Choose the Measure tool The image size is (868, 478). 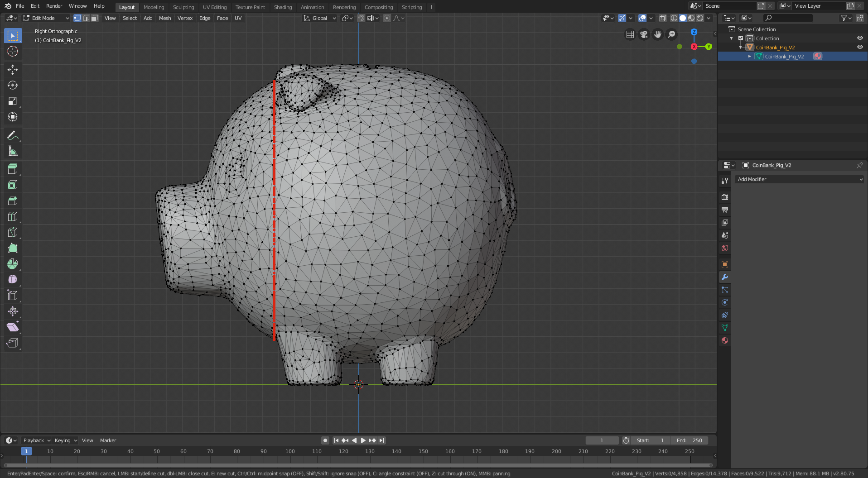(x=13, y=152)
